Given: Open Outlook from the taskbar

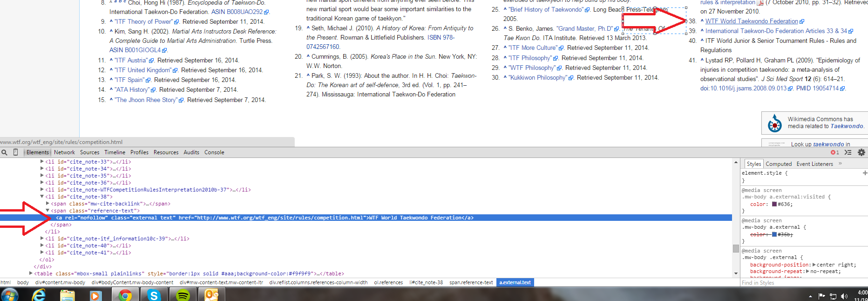Looking at the screenshot, I should coord(212,295).
